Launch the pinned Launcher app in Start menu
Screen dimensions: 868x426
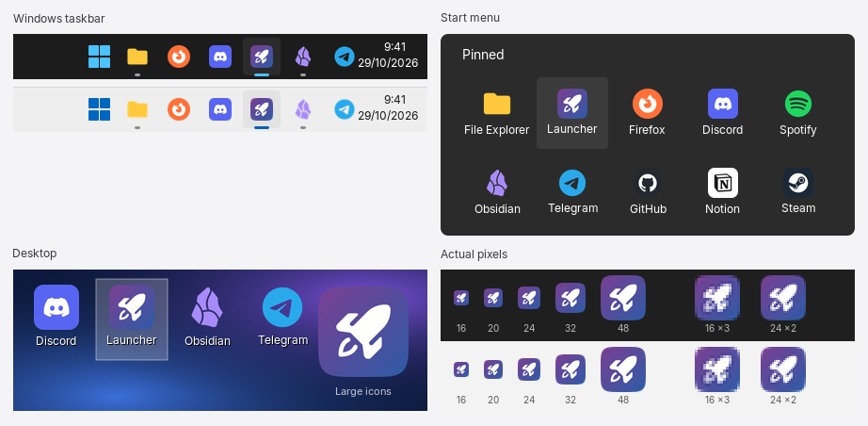(572, 113)
